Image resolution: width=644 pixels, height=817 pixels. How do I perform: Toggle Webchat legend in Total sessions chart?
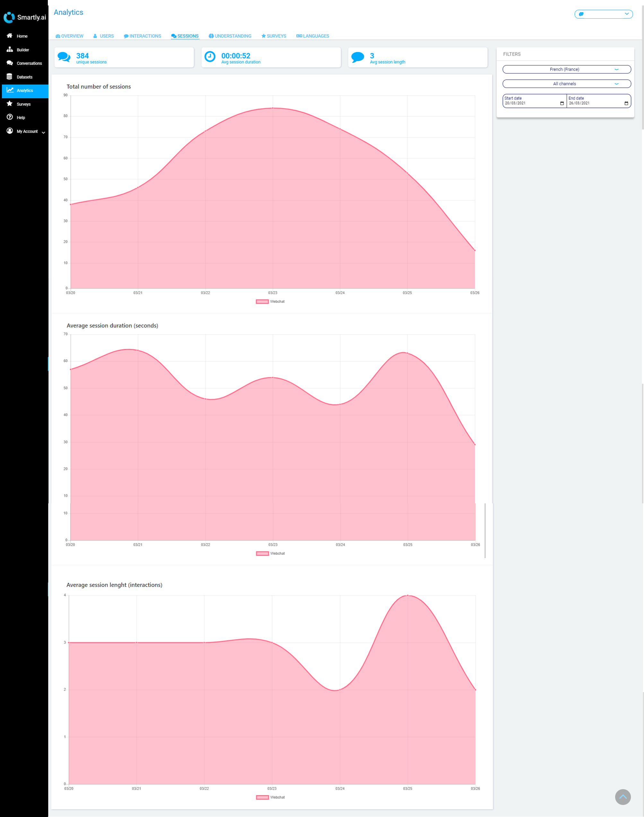[x=270, y=302]
